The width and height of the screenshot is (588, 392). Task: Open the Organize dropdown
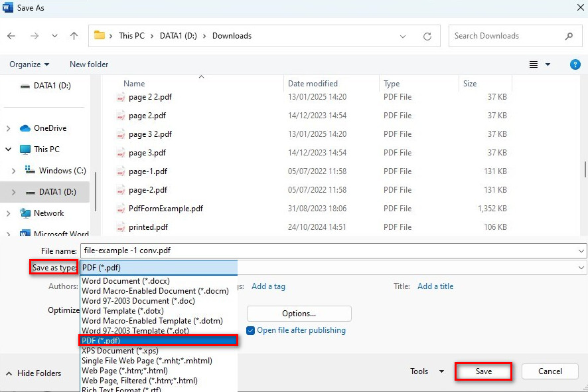click(x=29, y=64)
